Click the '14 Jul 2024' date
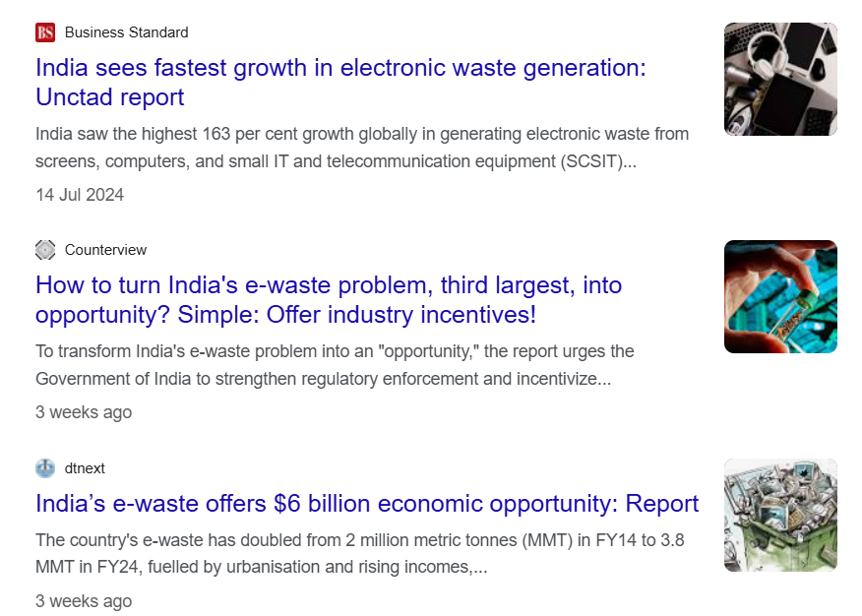862x616 pixels. pyautogui.click(x=80, y=195)
